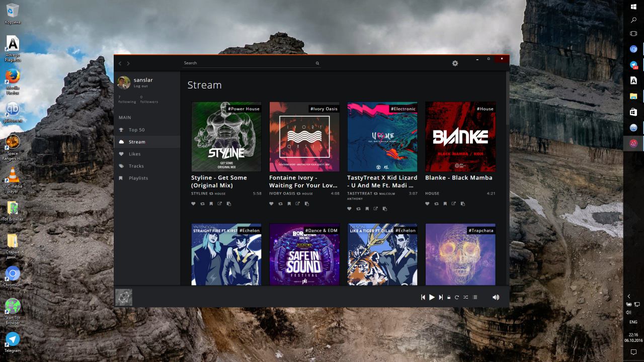Repost the Fontaine Ivory track

[x=280, y=204]
